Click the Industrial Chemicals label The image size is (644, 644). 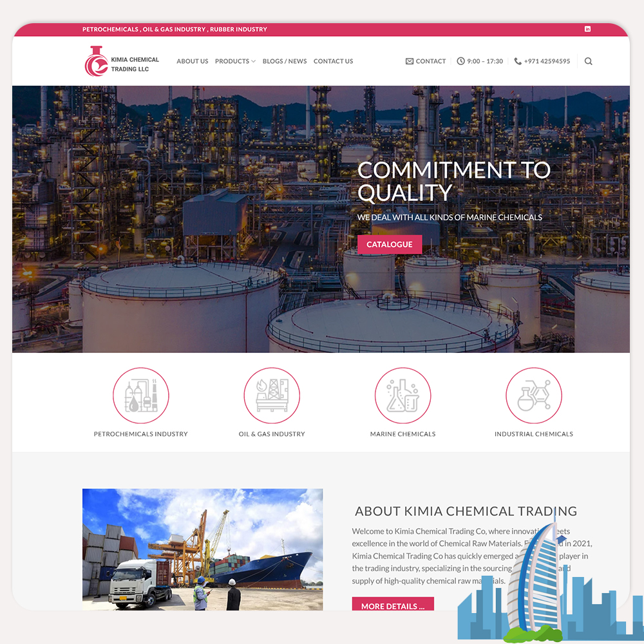[x=534, y=434]
